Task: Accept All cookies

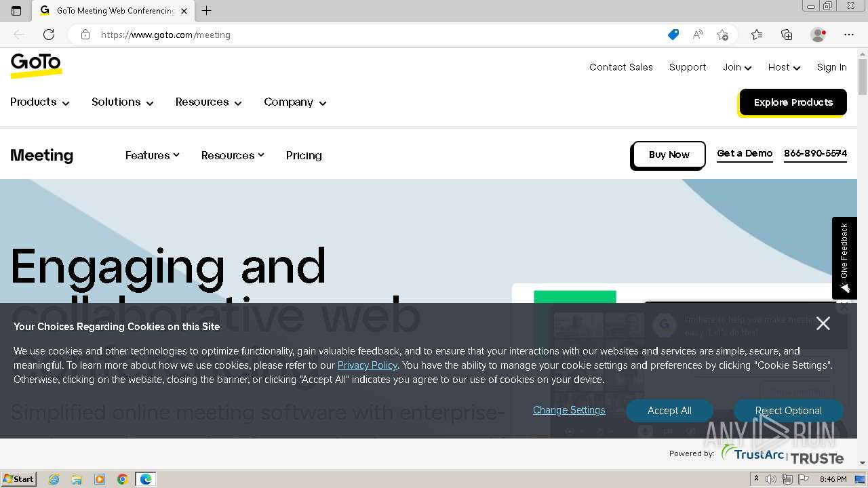Action: point(669,411)
